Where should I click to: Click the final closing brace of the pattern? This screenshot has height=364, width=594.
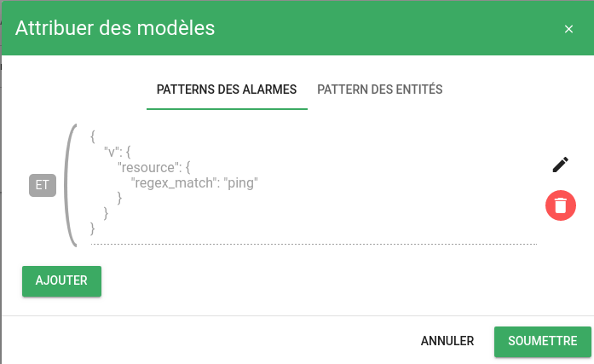pyautogui.click(x=92, y=228)
